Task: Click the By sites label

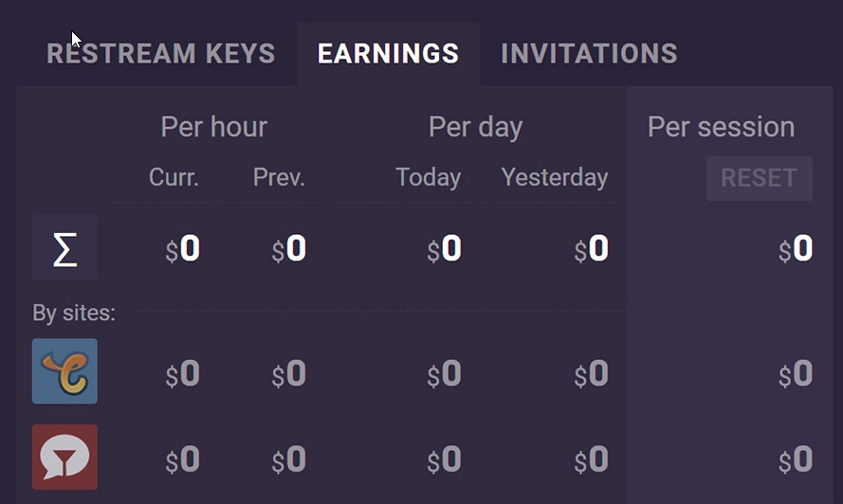Action: coord(74,313)
